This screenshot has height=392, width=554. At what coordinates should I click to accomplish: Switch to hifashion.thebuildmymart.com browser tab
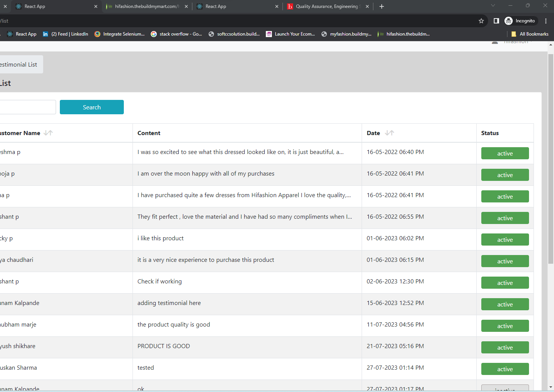147,6
